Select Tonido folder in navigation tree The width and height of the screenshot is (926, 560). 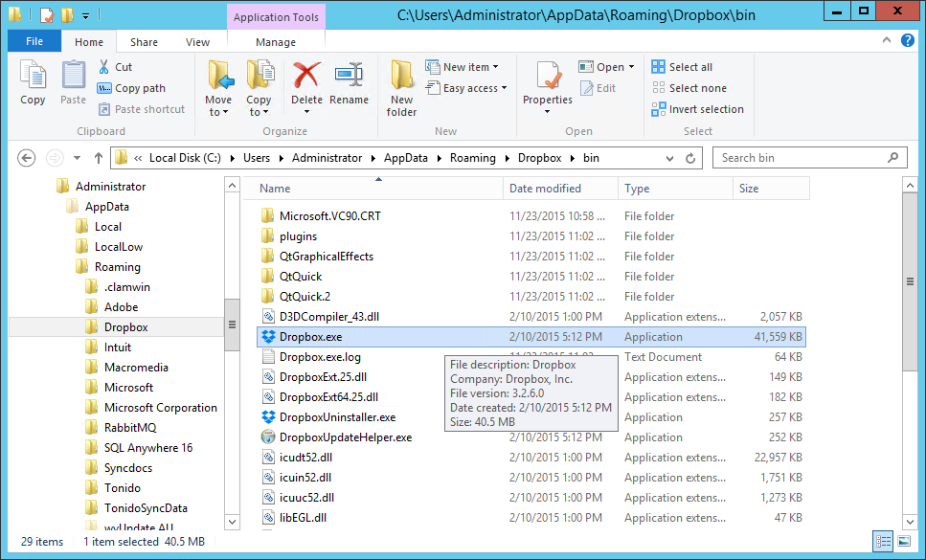point(113,488)
